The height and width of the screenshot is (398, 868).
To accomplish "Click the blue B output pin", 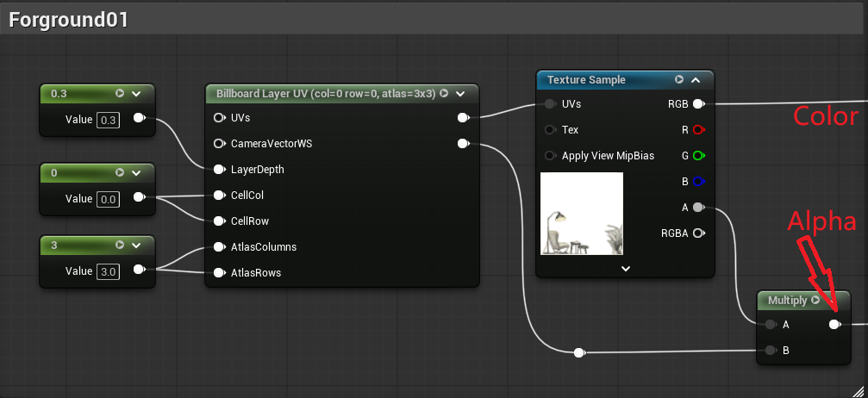I will pyautogui.click(x=699, y=181).
